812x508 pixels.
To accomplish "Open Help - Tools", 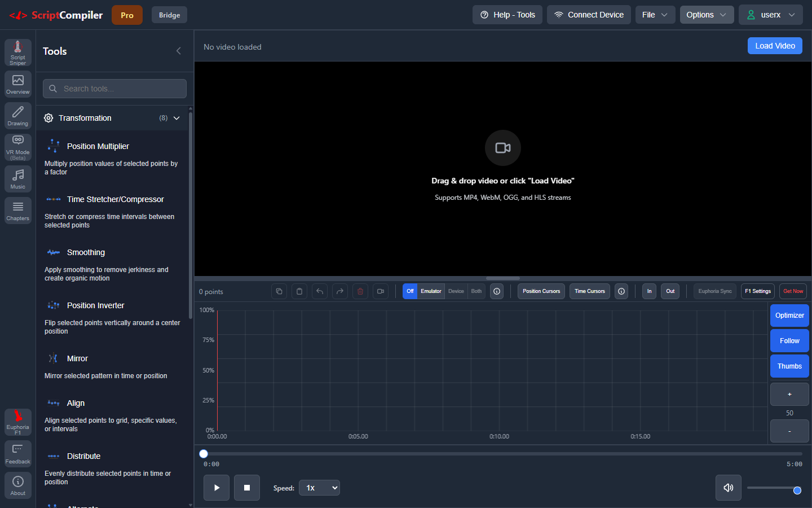I will click(507, 15).
